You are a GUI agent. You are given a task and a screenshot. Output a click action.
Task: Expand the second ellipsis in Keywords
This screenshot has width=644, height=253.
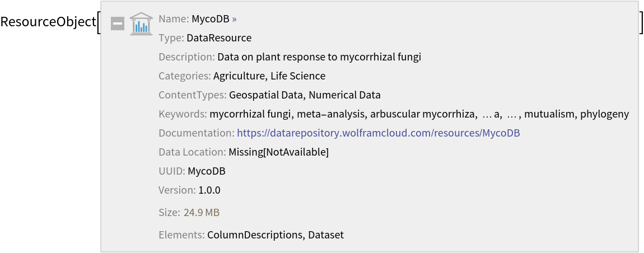[x=511, y=114]
